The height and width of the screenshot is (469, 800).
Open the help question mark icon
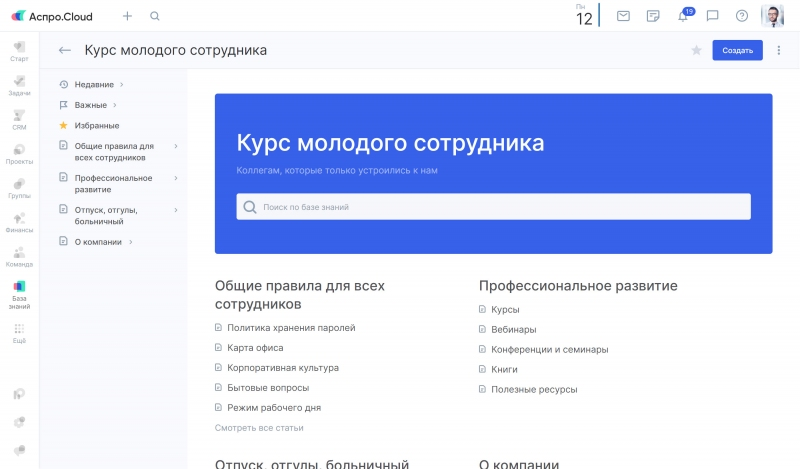pos(742,16)
